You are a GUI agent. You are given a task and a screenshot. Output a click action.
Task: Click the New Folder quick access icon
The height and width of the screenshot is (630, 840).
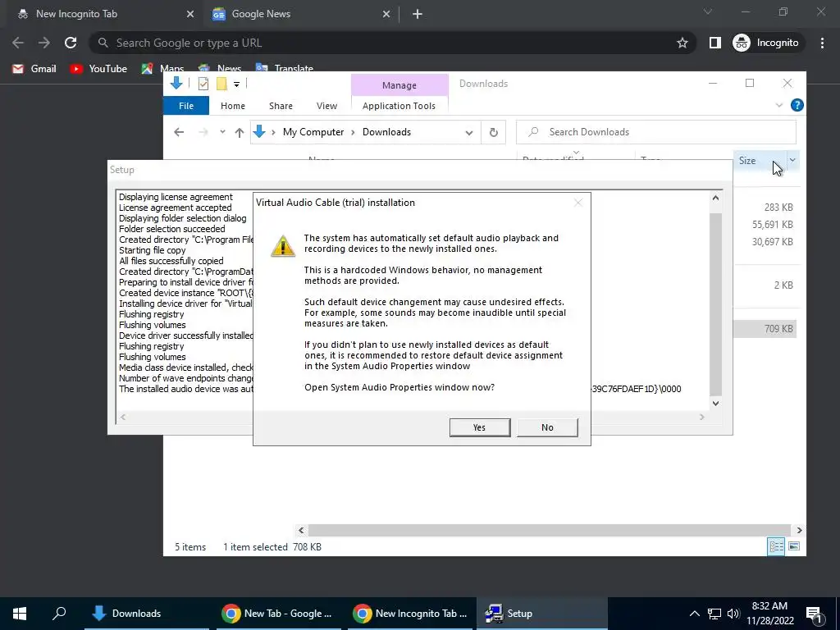[221, 84]
